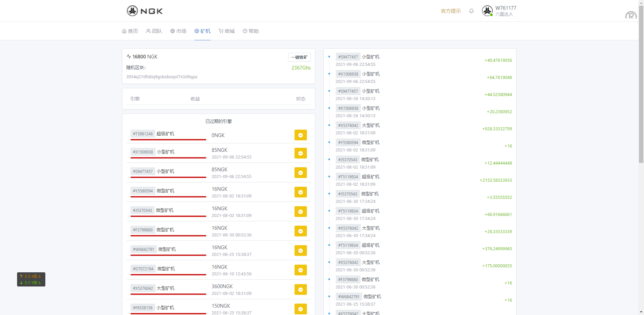Click the #S9477457 tag in expired engines list
Screen dimensions: 644x315
click(143, 171)
